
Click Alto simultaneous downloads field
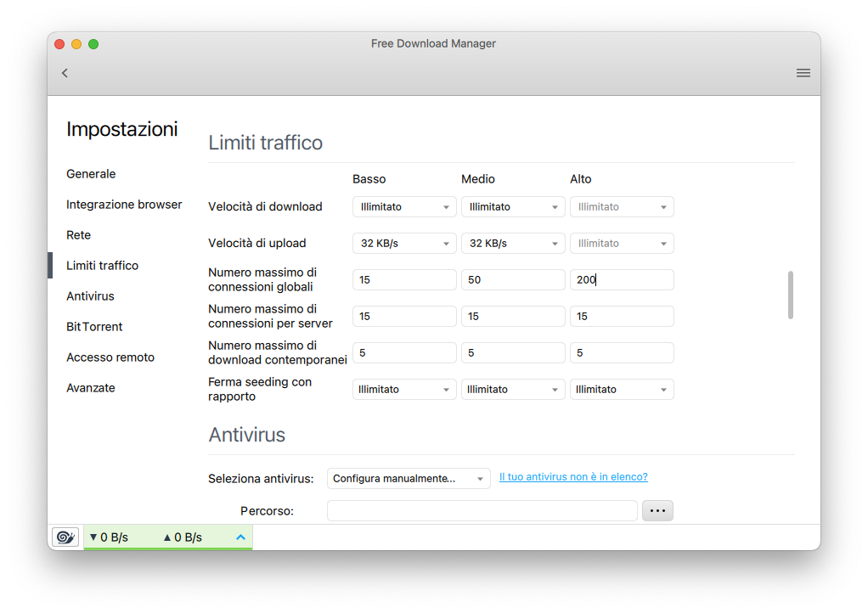click(x=622, y=353)
